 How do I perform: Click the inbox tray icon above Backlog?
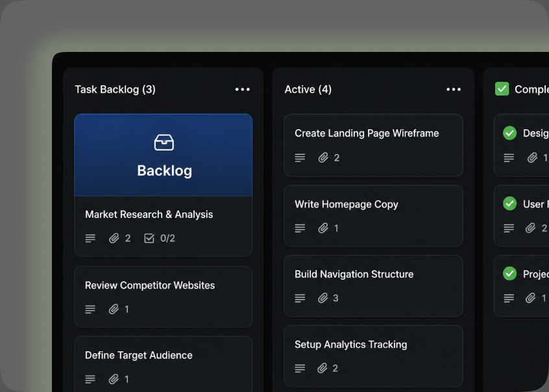pyautogui.click(x=164, y=143)
